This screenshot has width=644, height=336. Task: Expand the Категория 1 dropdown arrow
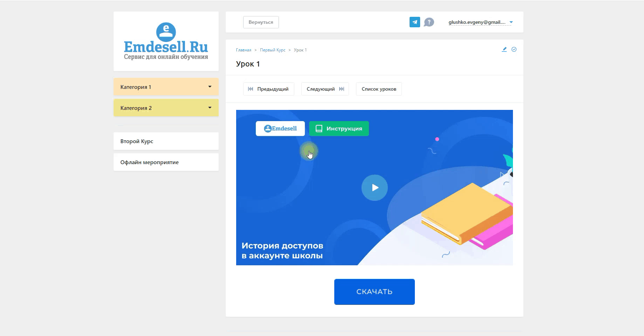(210, 86)
